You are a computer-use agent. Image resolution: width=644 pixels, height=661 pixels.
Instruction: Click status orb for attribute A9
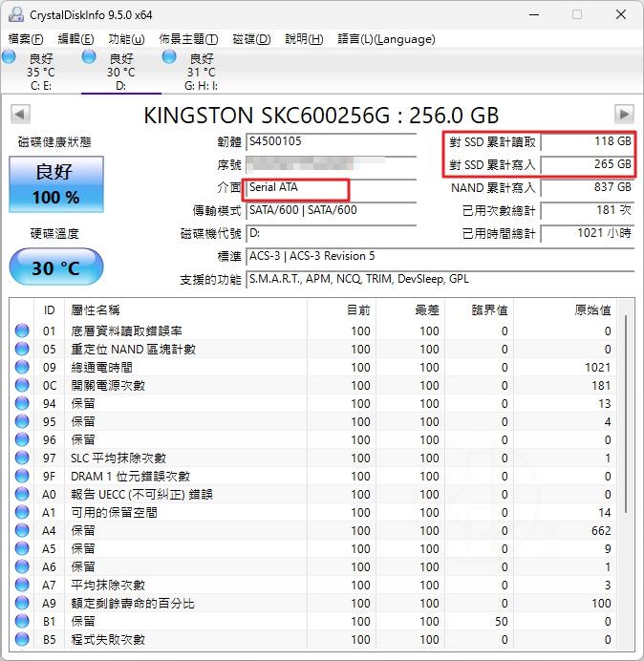(22, 603)
